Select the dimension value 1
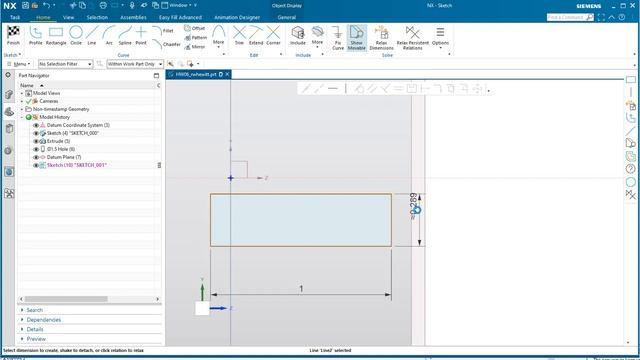 (301, 289)
